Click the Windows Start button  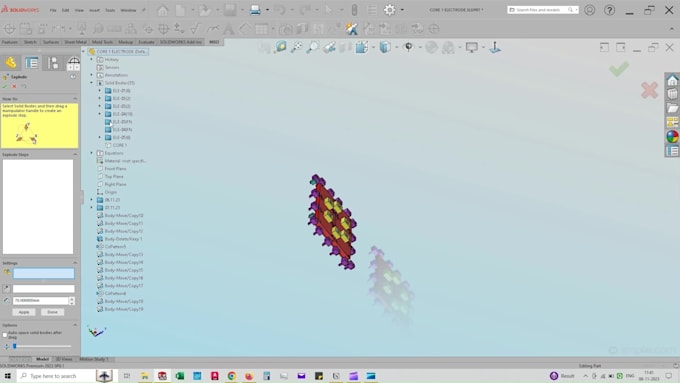coord(7,376)
